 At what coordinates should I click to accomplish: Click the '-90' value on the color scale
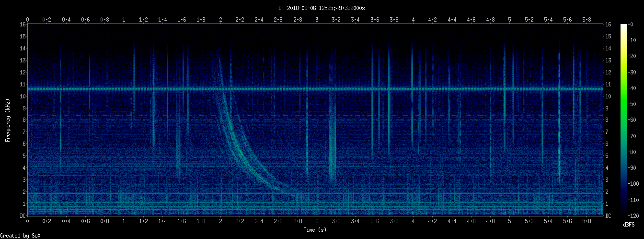[x=633, y=168]
